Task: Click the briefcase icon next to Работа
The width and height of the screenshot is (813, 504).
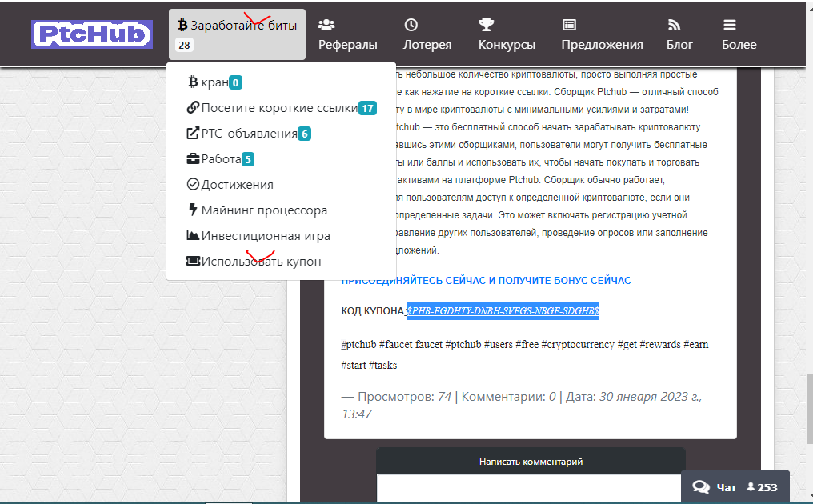Action: coord(193,158)
